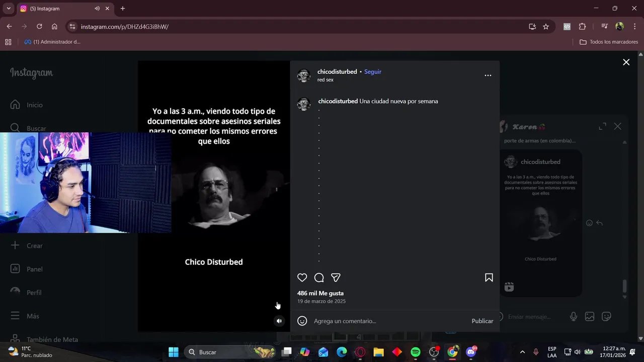The height and width of the screenshot is (362, 644).
Task: View the '486 mil Me gusta' likes list
Action: click(x=320, y=293)
